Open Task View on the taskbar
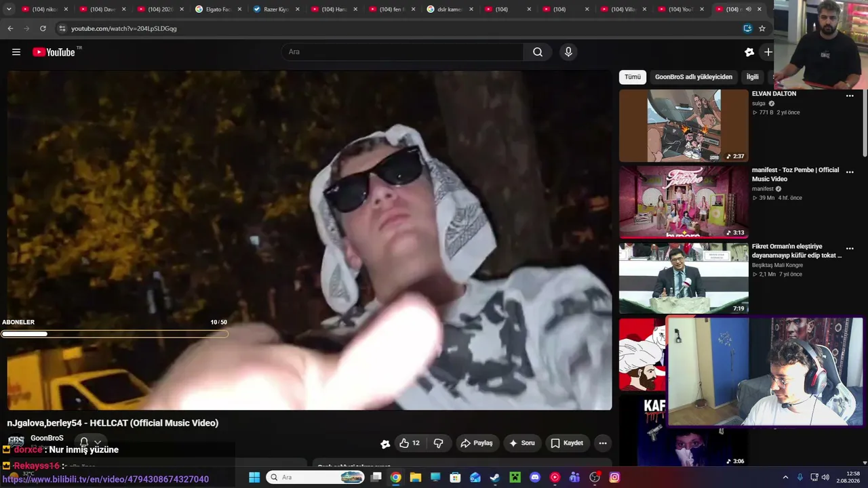Viewport: 868px width, 488px height. point(376,477)
